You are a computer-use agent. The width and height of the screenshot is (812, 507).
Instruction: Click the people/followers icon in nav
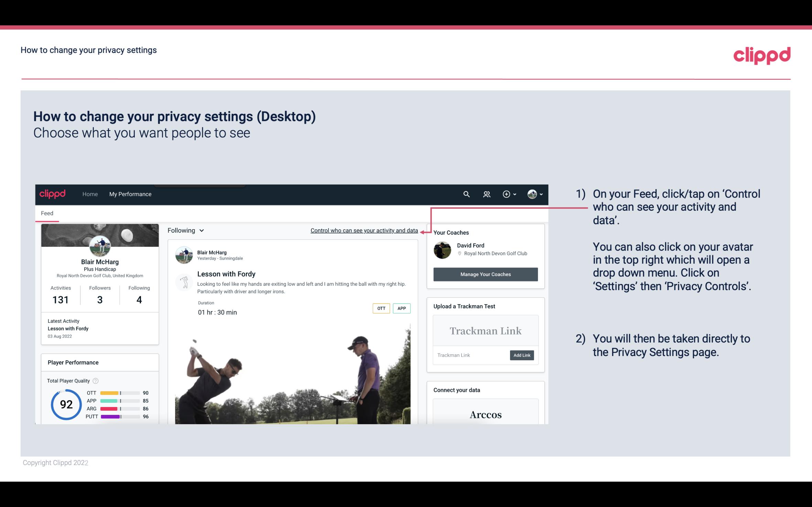486,194
